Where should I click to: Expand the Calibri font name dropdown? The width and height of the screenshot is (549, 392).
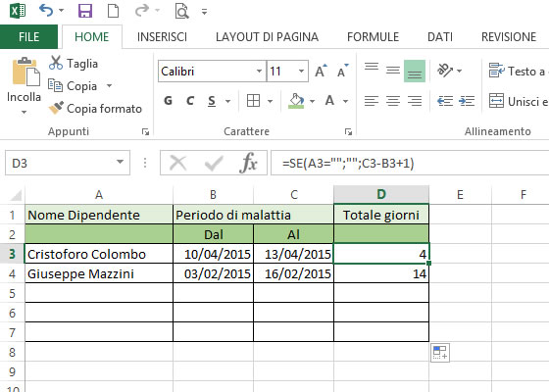pyautogui.click(x=259, y=71)
